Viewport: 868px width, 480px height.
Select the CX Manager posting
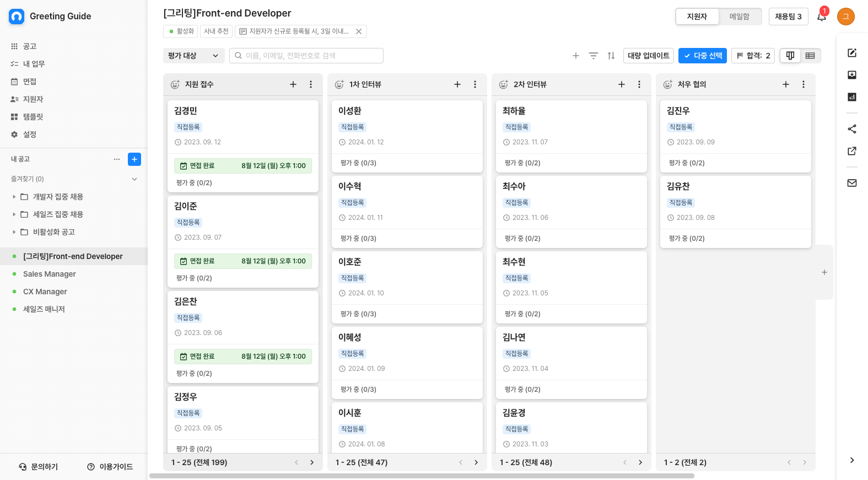point(45,292)
